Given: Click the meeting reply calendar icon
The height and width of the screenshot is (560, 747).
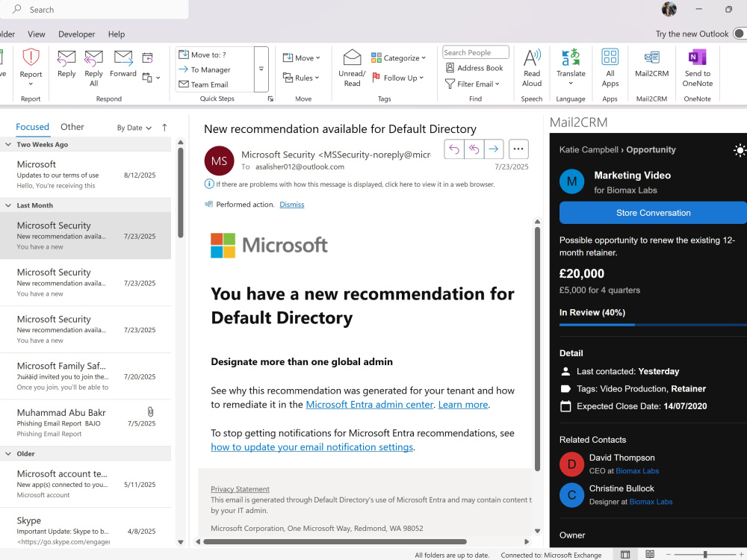Looking at the screenshot, I should [147, 58].
